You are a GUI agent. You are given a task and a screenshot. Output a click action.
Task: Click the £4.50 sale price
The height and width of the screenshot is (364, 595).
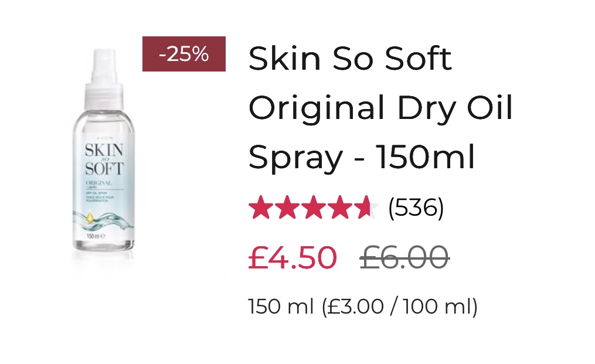coord(293,258)
